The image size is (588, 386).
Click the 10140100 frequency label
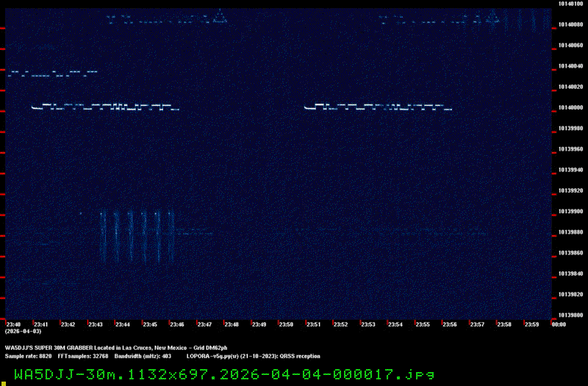[570, 4]
